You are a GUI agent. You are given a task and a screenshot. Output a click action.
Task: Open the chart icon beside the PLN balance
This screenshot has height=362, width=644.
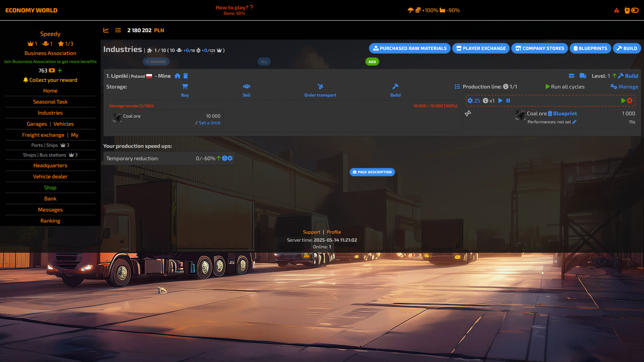tap(106, 30)
